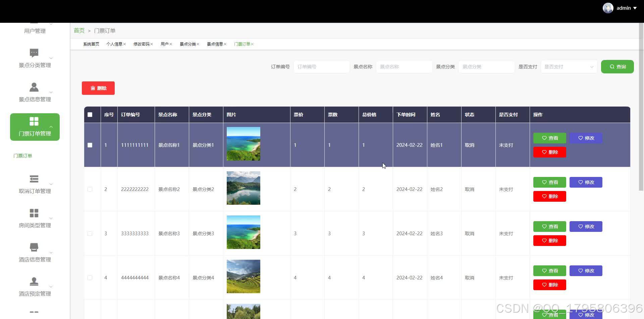This screenshot has width=644, height=319.
Task: Click the 首页 breadcrumb link
Action: 79,30
